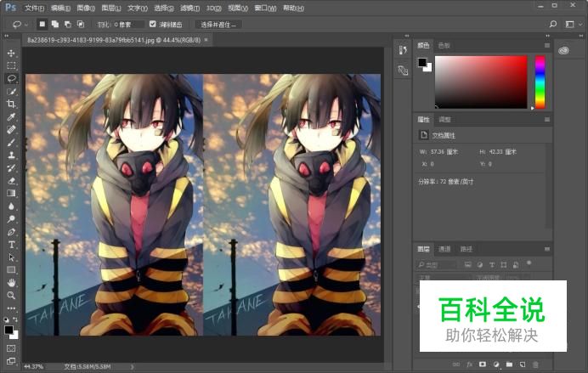This screenshot has width=588, height=373.
Task: Open the extra tools ellipsis menu
Action: coord(11,308)
